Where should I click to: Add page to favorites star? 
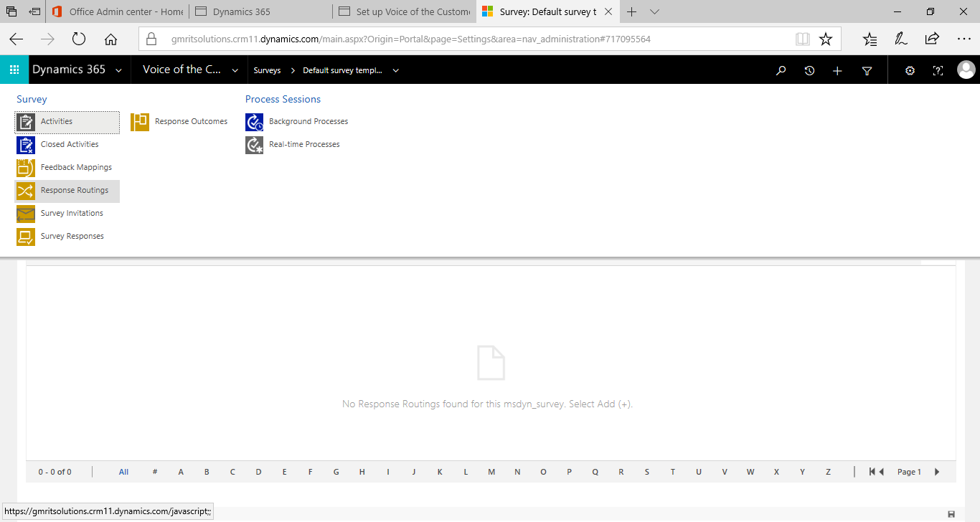point(826,39)
